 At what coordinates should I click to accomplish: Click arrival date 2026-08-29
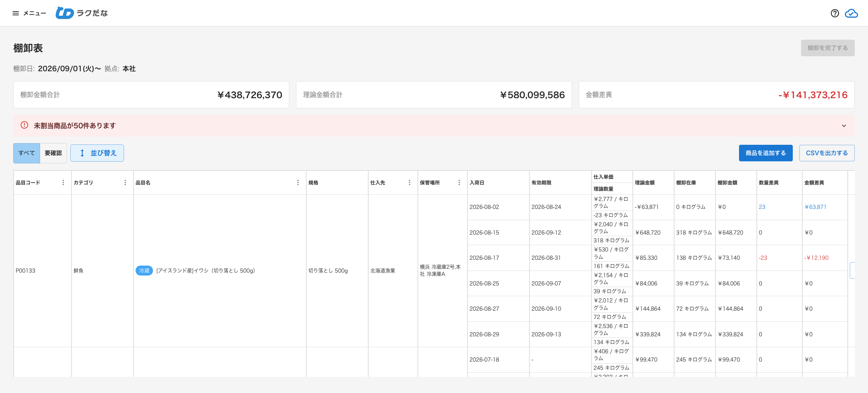click(484, 334)
